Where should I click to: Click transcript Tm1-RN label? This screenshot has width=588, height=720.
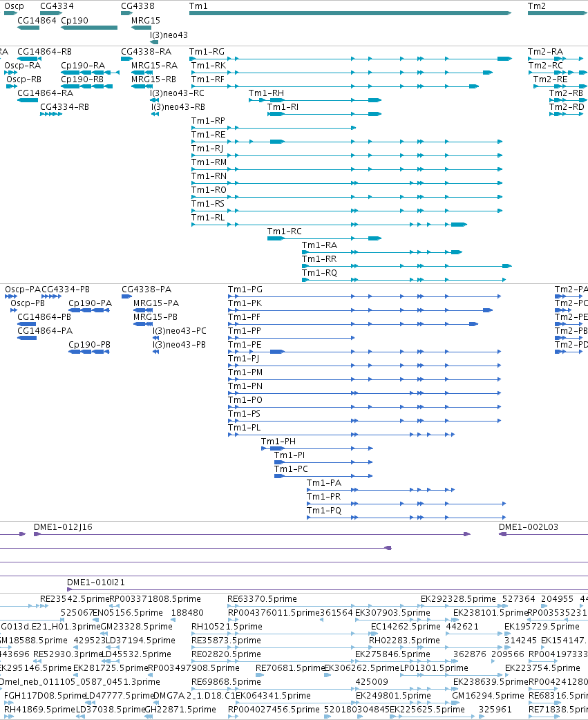click(209, 176)
